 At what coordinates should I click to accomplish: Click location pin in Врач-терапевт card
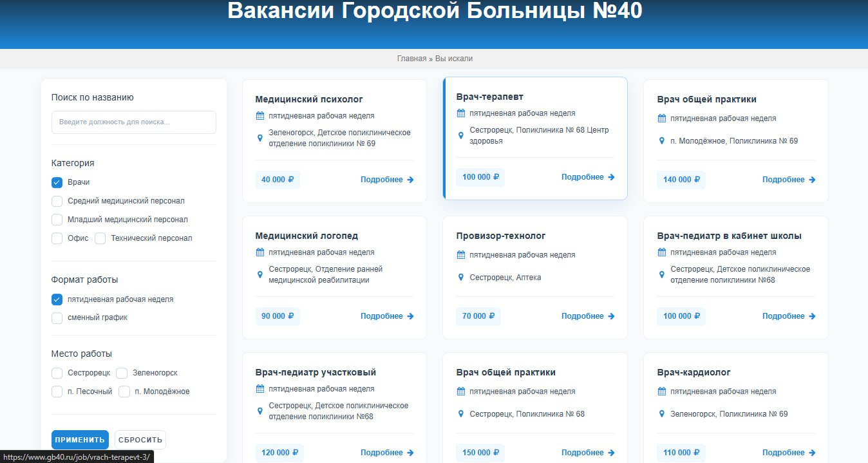[x=461, y=136]
